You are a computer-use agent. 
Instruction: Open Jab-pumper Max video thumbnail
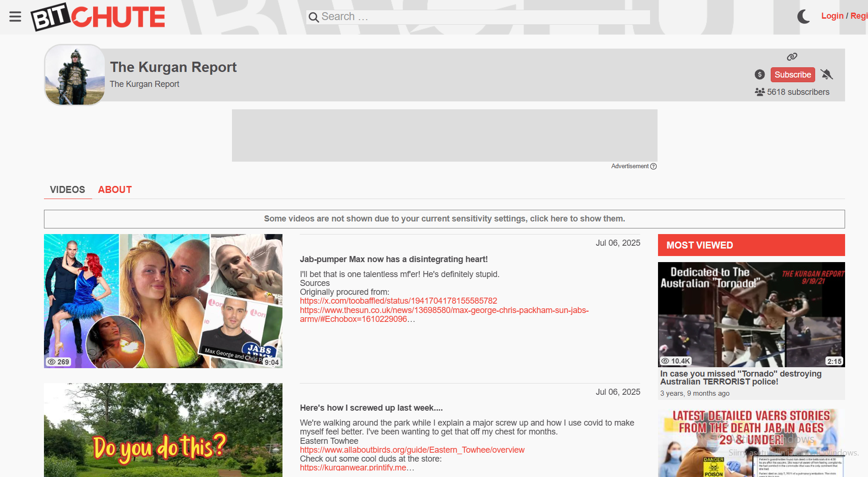(163, 301)
